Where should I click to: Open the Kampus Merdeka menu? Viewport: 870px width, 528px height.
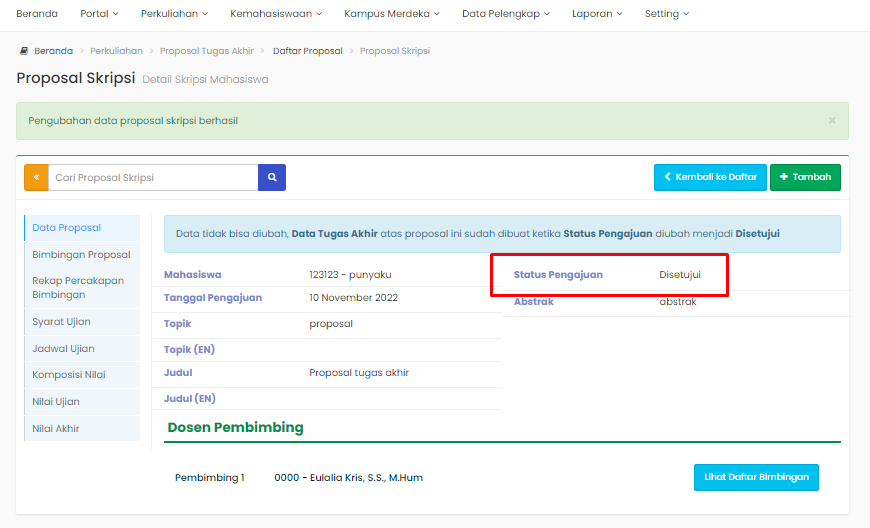coord(392,14)
